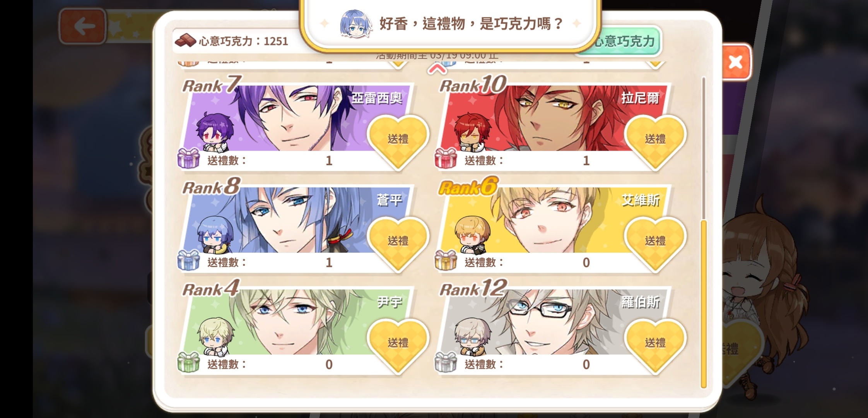Tap the blue gift box under 蒼平

(x=188, y=260)
